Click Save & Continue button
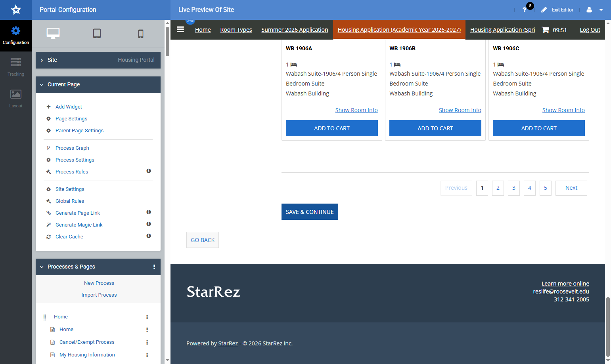This screenshot has width=611, height=364. (x=310, y=212)
